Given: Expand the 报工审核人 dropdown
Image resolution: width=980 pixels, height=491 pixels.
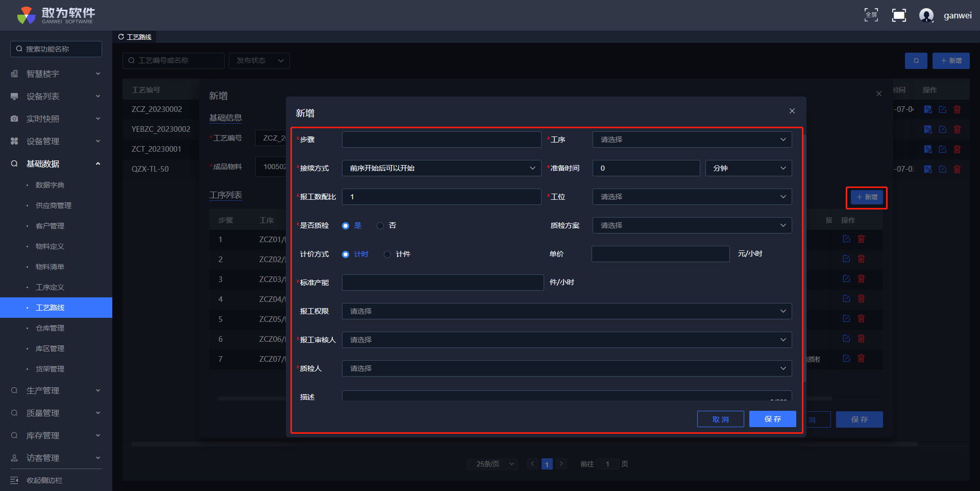Looking at the screenshot, I should coord(566,340).
